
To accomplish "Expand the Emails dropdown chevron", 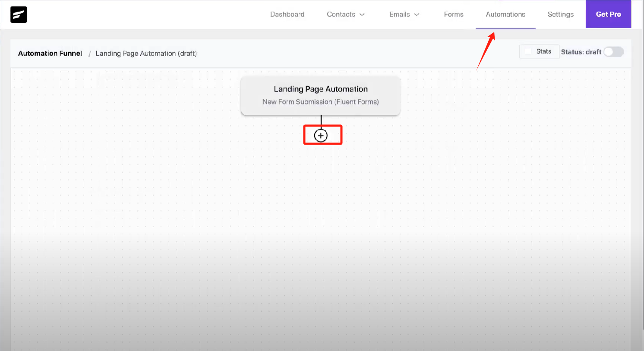I will pos(417,14).
